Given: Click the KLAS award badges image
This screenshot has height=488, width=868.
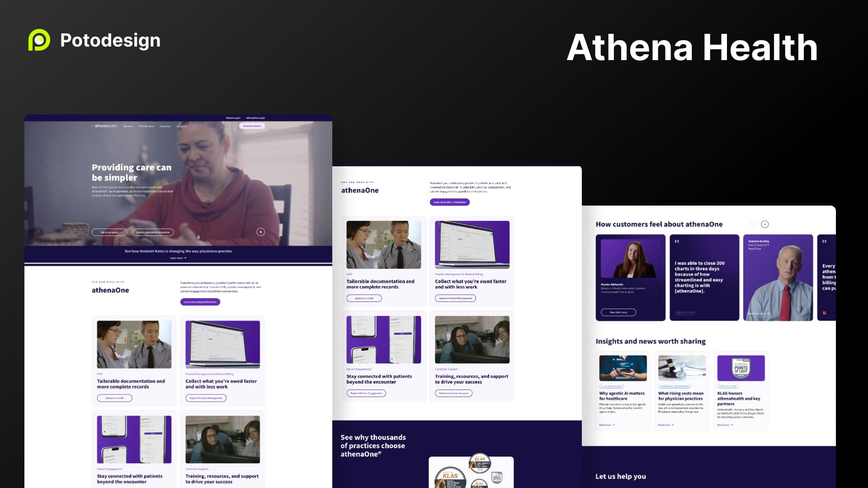Looking at the screenshot, I should 471,471.
